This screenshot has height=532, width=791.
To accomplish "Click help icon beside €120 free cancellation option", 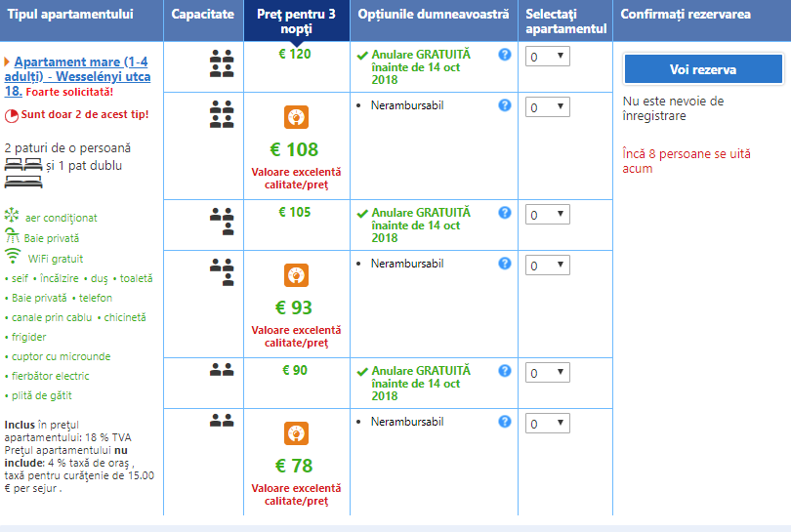I will [x=505, y=55].
